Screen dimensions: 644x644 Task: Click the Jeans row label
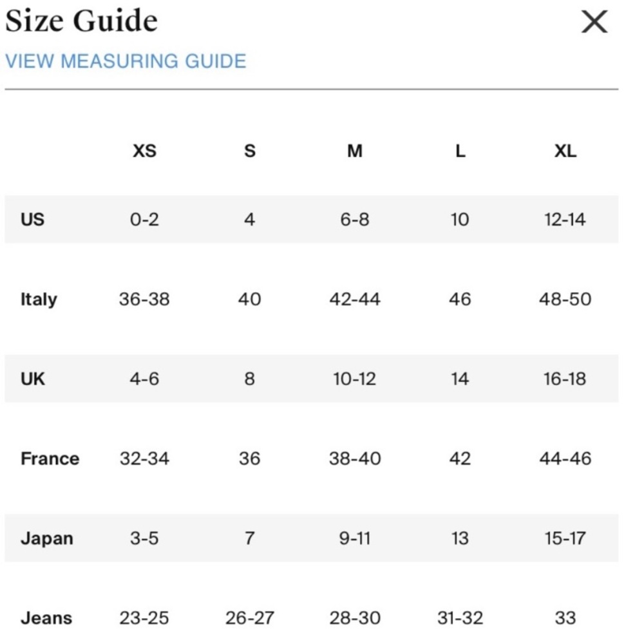(46, 618)
